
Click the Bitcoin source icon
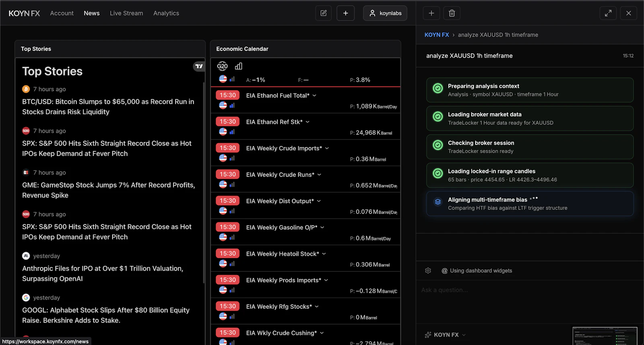(26, 89)
